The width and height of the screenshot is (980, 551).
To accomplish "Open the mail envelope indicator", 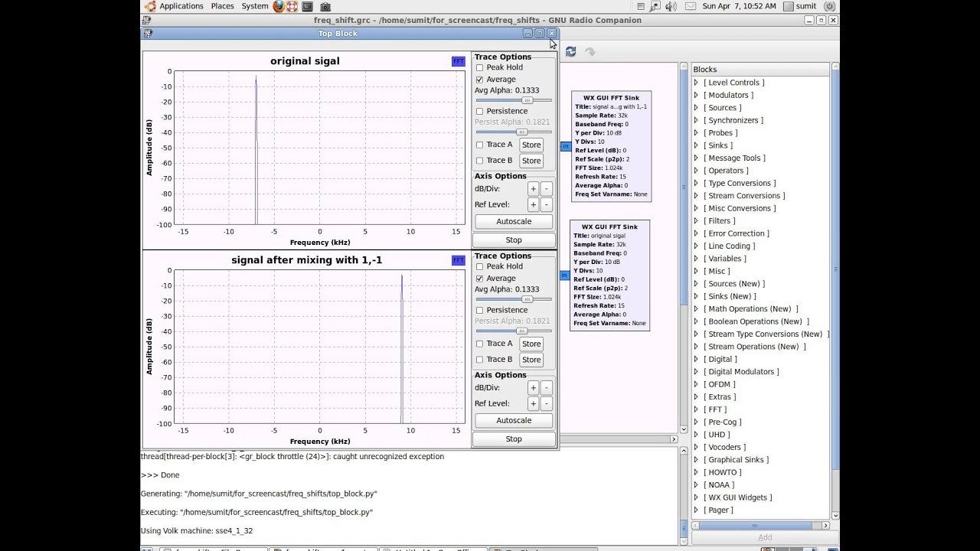I will (x=690, y=6).
